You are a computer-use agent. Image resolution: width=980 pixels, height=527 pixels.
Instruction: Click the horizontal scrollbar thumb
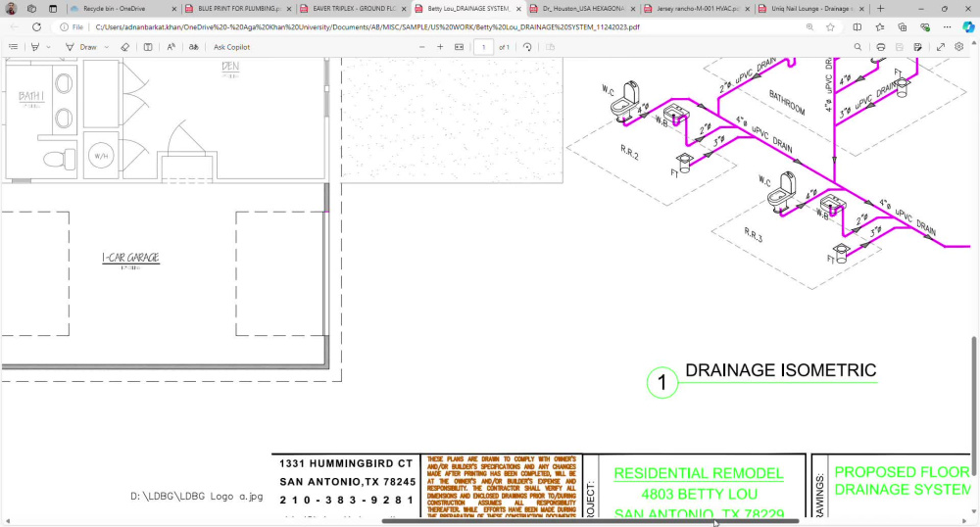(591, 521)
